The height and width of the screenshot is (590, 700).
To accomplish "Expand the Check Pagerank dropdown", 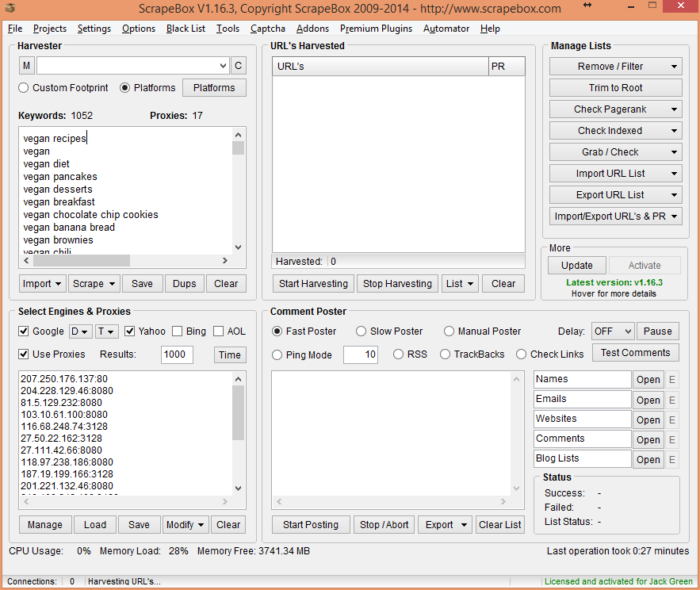I will 674,109.
